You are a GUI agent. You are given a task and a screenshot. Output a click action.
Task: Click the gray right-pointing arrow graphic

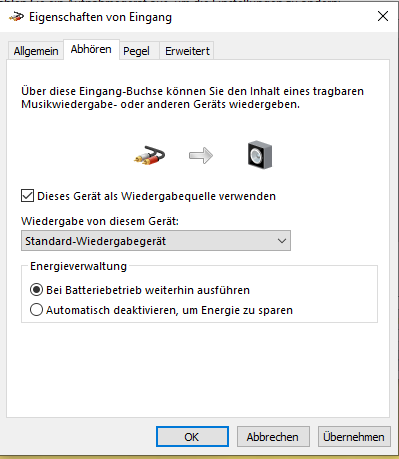[201, 156]
